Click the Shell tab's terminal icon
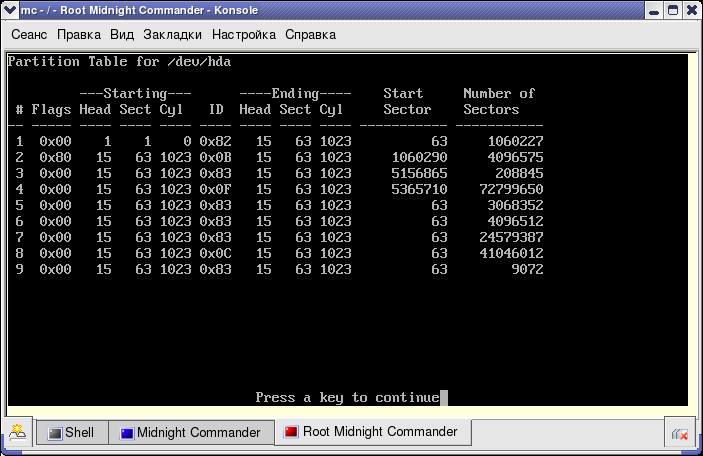The height and width of the screenshot is (456, 703). [55, 434]
